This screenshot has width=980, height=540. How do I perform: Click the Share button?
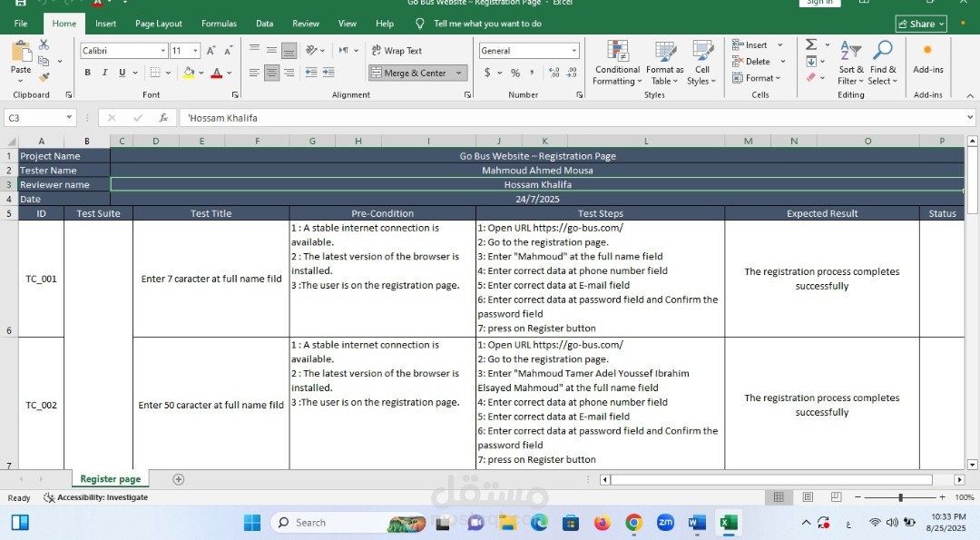(x=920, y=24)
